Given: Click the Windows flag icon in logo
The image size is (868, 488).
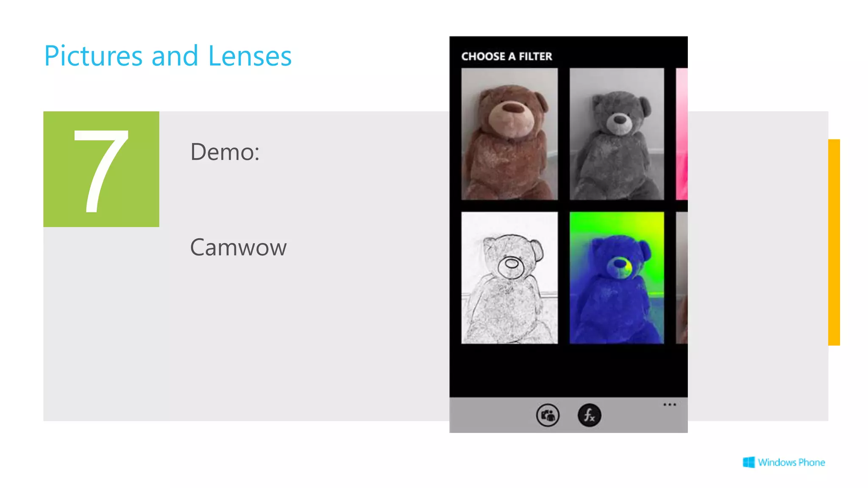Looking at the screenshot, I should [749, 462].
